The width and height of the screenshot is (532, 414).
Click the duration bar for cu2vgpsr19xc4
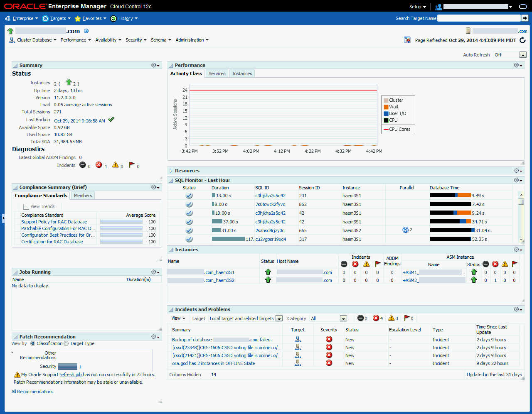tap(228, 239)
